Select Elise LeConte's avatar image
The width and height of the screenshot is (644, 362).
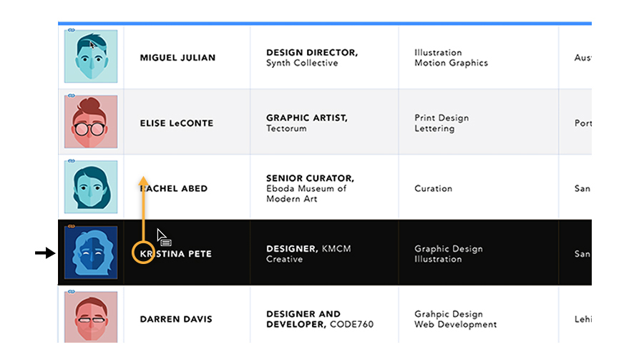91,123
